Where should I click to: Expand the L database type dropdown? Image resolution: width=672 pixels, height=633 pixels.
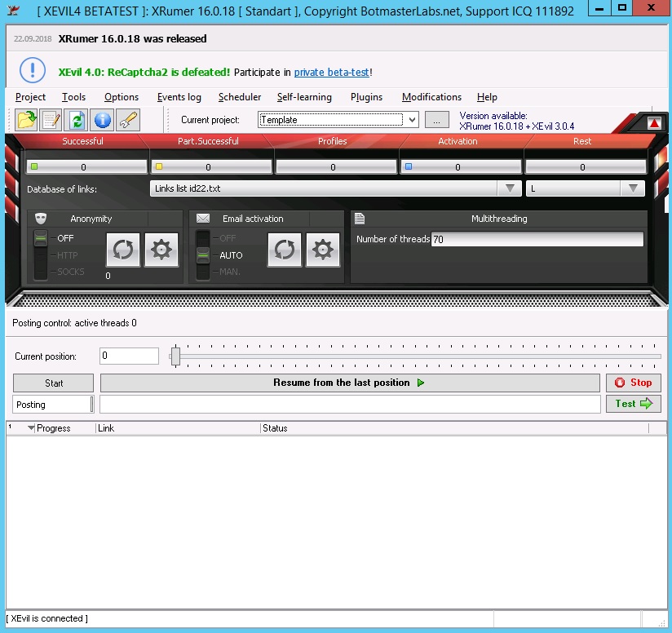633,188
